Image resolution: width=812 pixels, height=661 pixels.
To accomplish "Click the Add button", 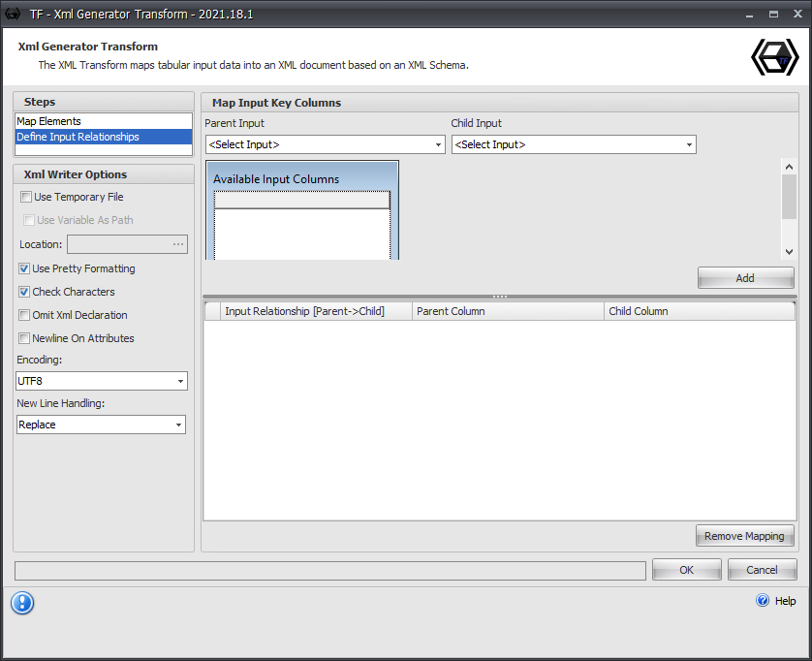I will (745, 277).
